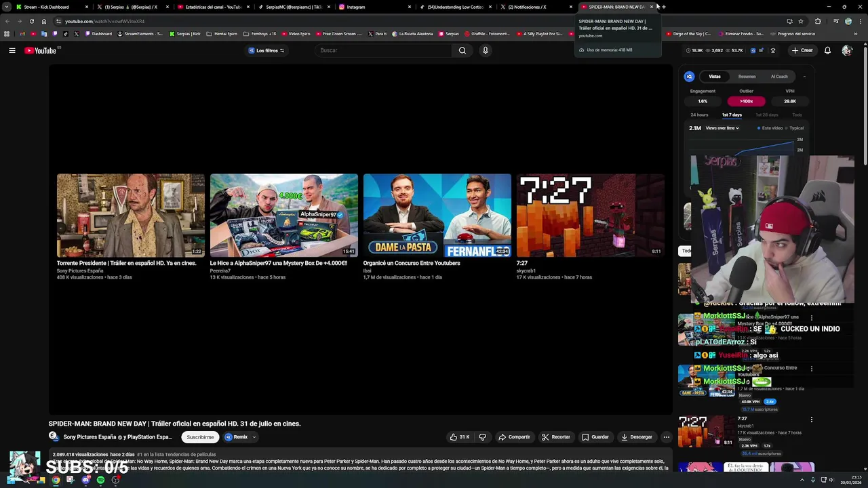Viewport: 868px width, 488px height.
Task: Open options for AlphaSniper97 sidebar video
Action: pos(811,317)
